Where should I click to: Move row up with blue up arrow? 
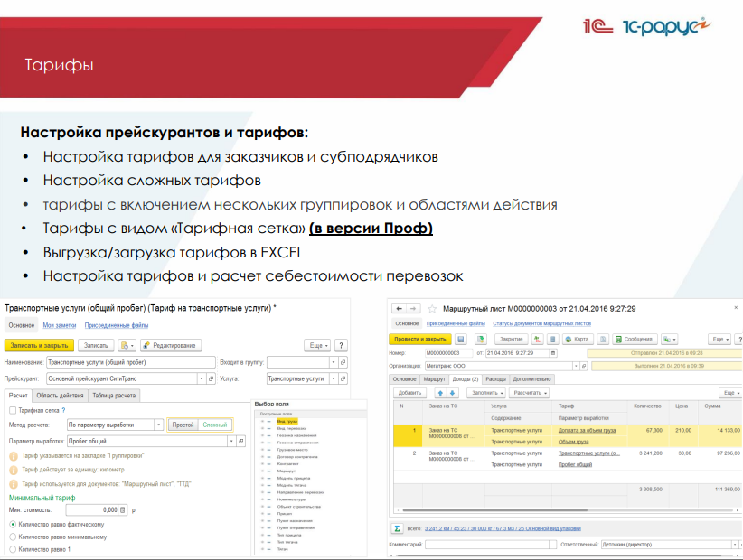click(440, 393)
